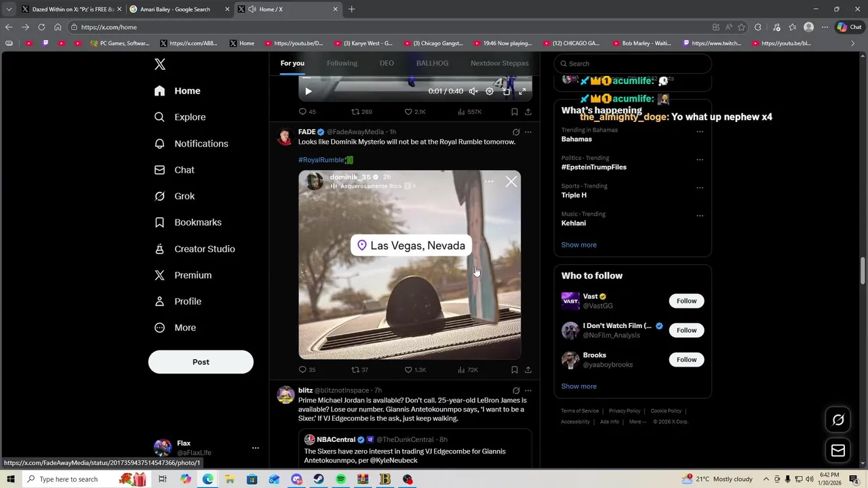Screen dimensions: 868x488
Task: Share the video post
Action: click(528, 112)
